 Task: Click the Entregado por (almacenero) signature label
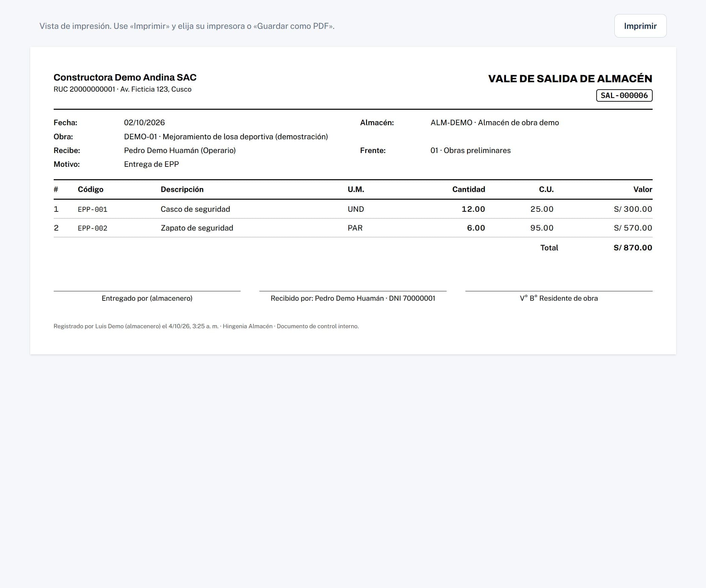click(147, 299)
